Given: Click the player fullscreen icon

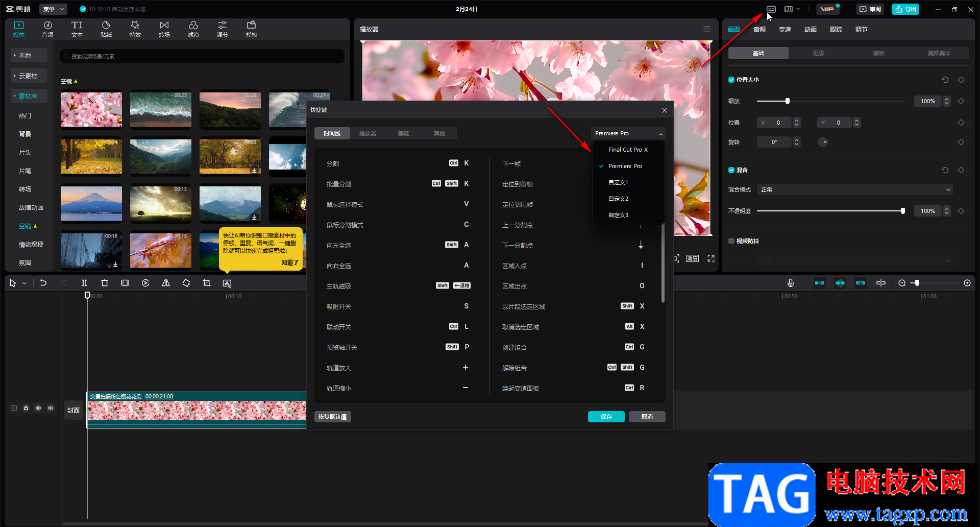Looking at the screenshot, I should pos(711,258).
